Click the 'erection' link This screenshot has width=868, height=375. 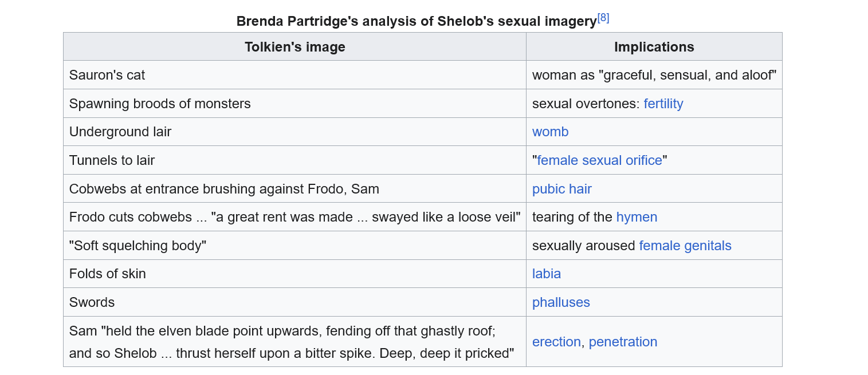point(556,342)
